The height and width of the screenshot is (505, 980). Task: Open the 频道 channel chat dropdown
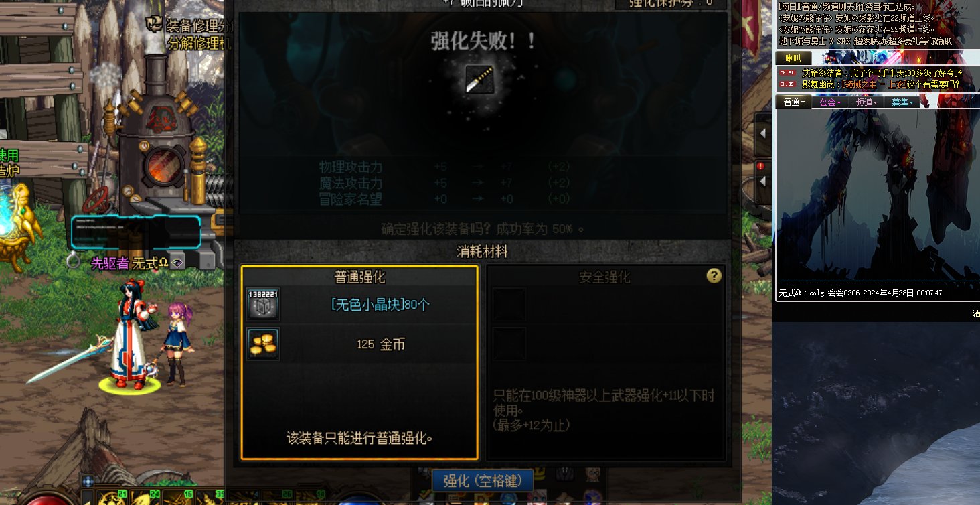pos(866,102)
